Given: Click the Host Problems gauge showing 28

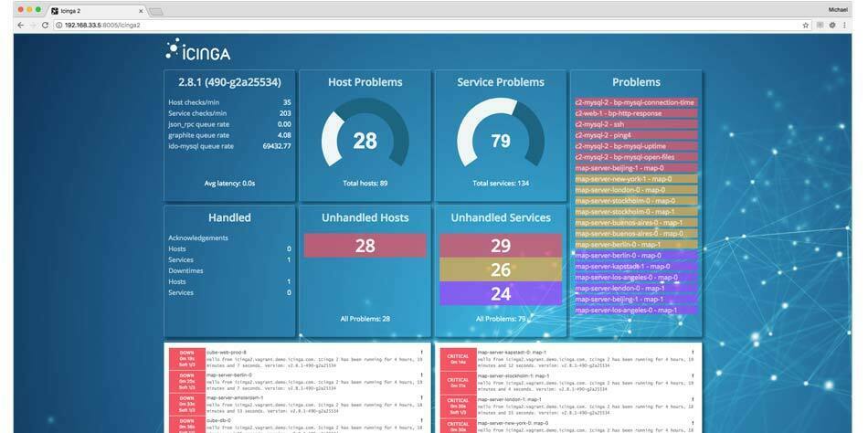Looking at the screenshot, I should tap(365, 132).
